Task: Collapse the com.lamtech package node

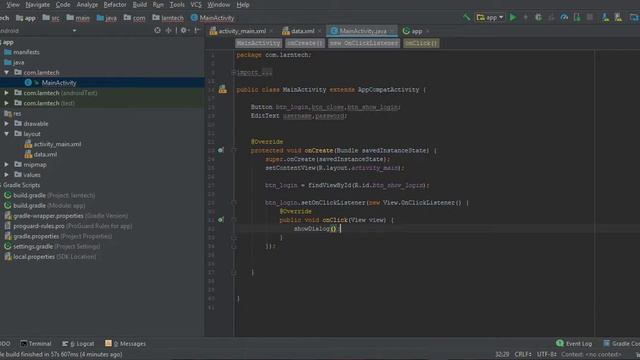Action: (7, 72)
